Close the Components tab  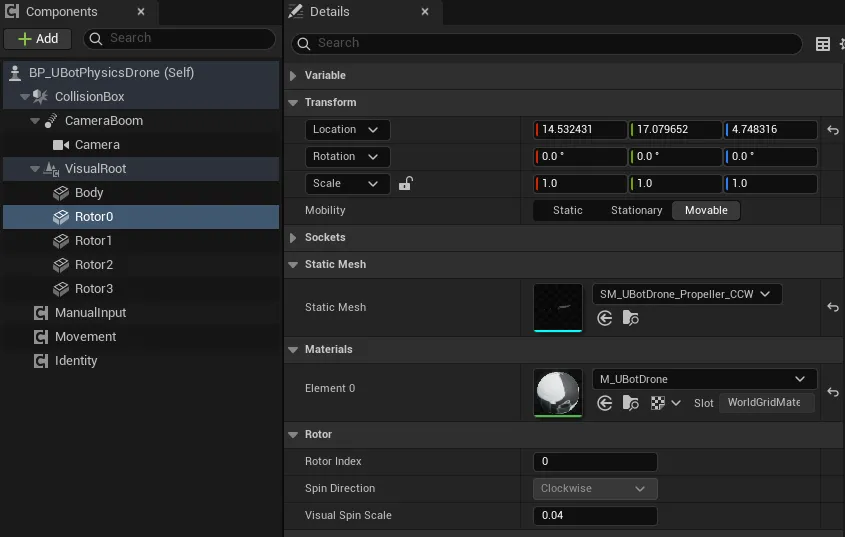coord(141,11)
